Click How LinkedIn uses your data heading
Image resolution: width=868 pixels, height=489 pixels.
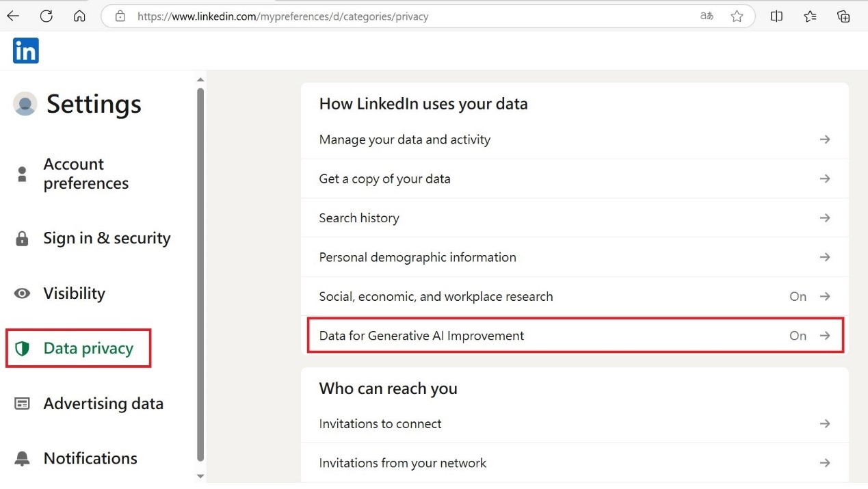[x=423, y=104]
